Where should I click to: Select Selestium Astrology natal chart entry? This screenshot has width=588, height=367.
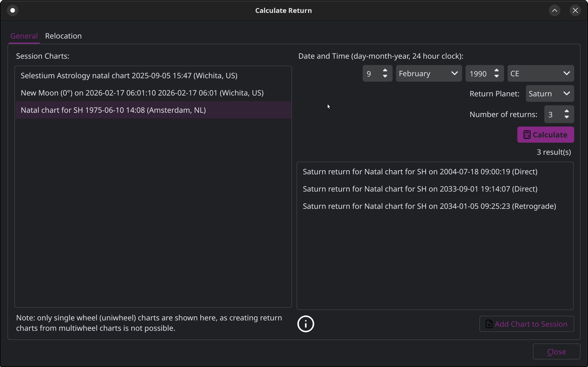click(x=129, y=76)
